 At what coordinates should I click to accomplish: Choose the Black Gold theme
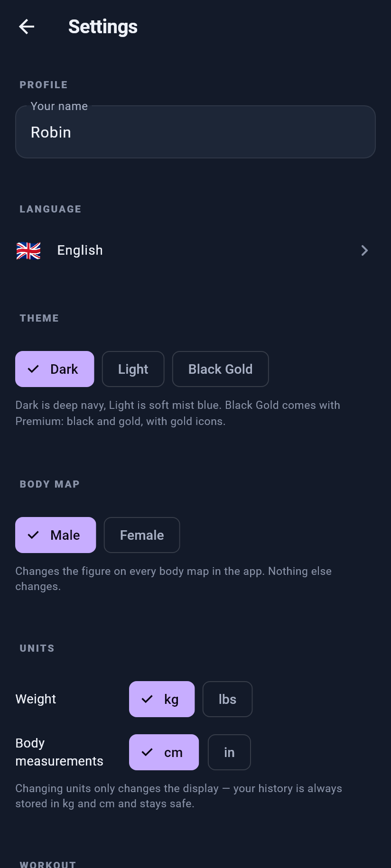point(221,369)
